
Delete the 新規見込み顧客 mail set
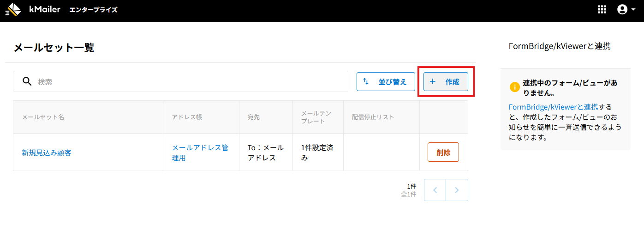(443, 153)
